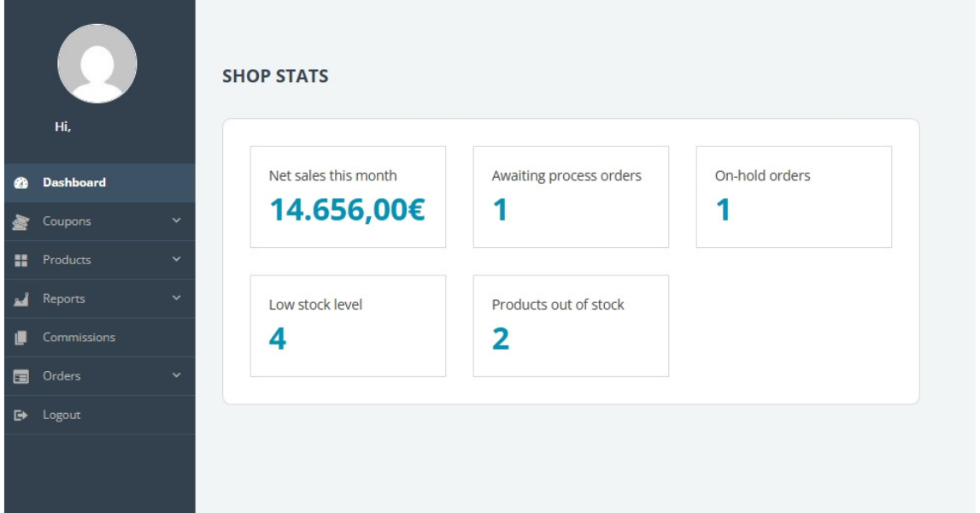Expand the Reports submenu chevron
The width and height of the screenshot is (980, 513).
pos(176,298)
